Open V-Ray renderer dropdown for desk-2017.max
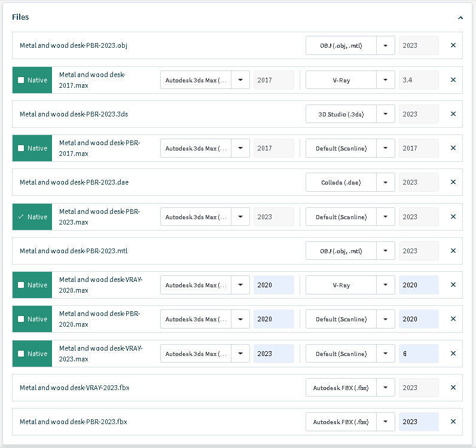The image size is (476, 448). 386,80
